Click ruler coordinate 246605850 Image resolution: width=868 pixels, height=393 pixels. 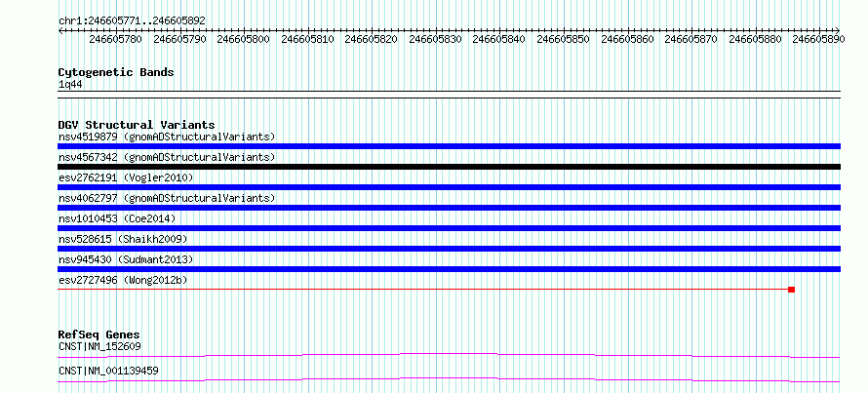click(563, 39)
